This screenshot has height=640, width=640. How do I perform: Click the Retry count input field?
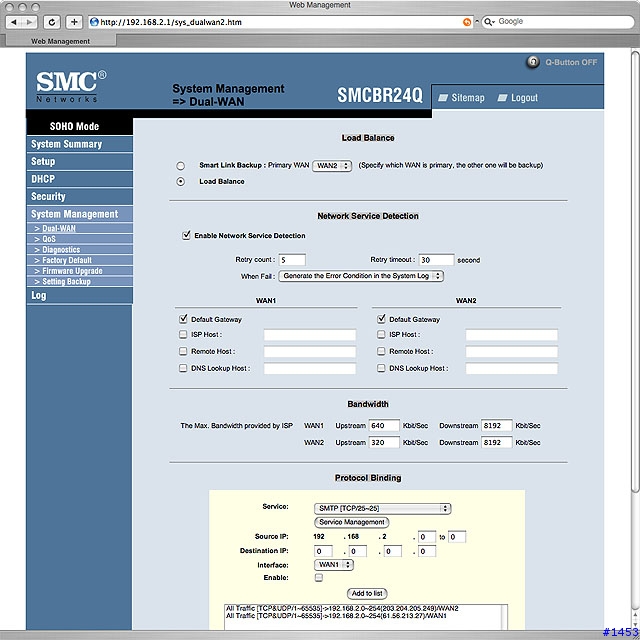pyautogui.click(x=292, y=260)
